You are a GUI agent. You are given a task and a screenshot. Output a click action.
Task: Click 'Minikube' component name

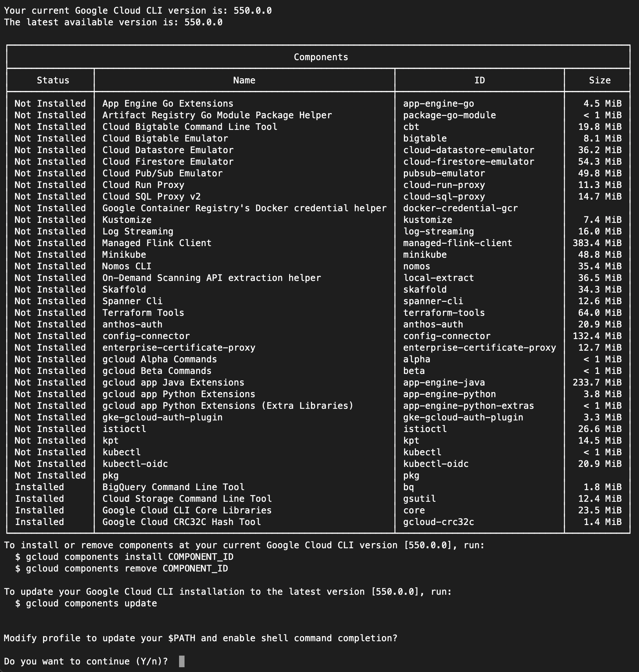tap(124, 255)
